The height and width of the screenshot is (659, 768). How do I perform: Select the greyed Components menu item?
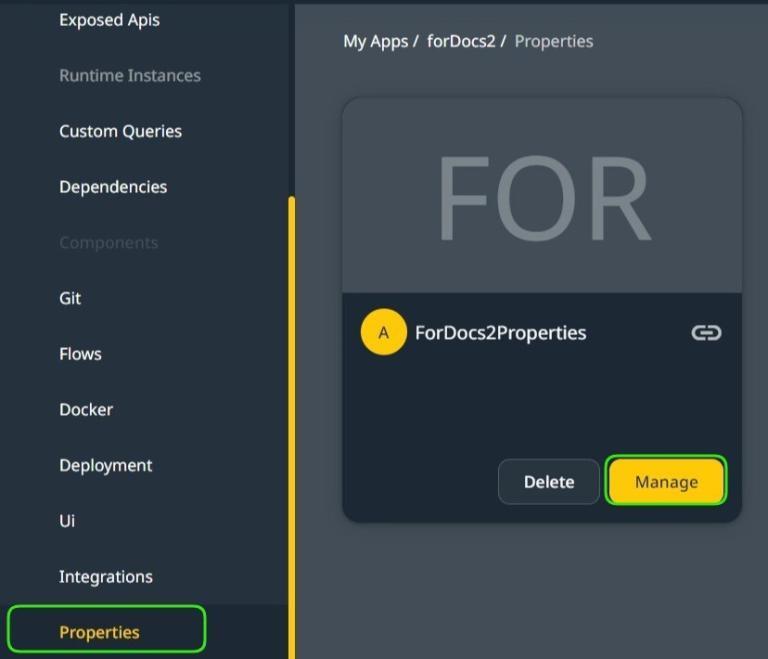click(108, 243)
